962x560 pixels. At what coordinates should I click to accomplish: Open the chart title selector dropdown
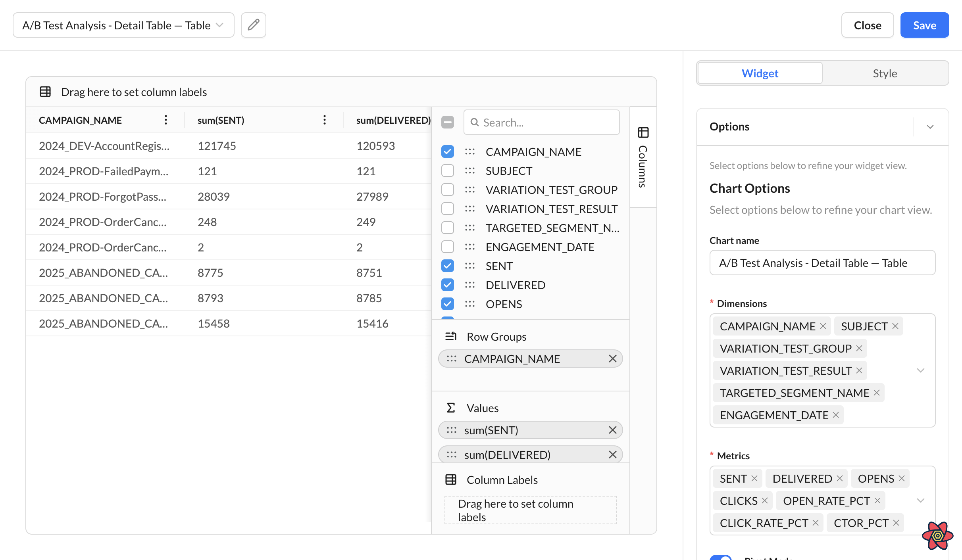point(123,25)
